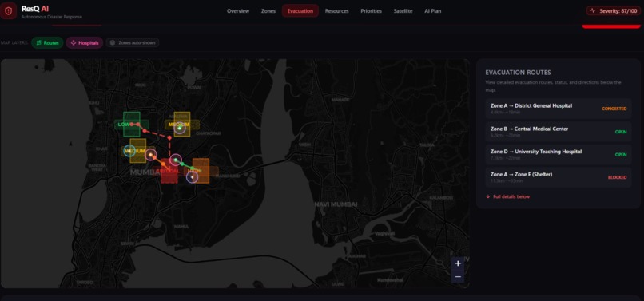Screen dimensions: 644x301
Task: Click the Severity: 87/100 badge
Action: pyautogui.click(x=614, y=11)
